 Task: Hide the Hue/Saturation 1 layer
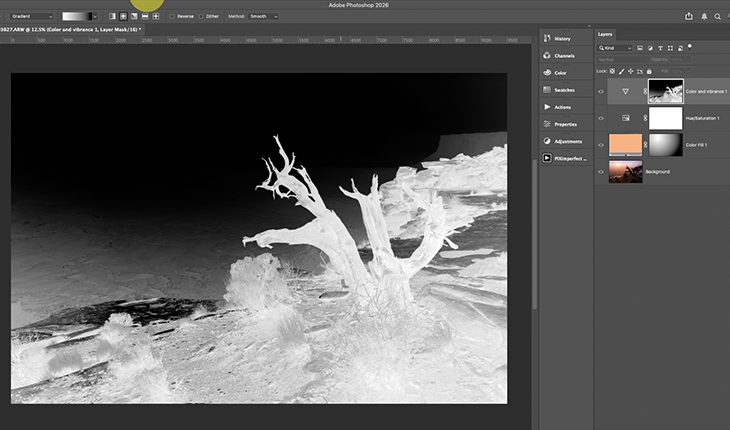pyautogui.click(x=601, y=118)
